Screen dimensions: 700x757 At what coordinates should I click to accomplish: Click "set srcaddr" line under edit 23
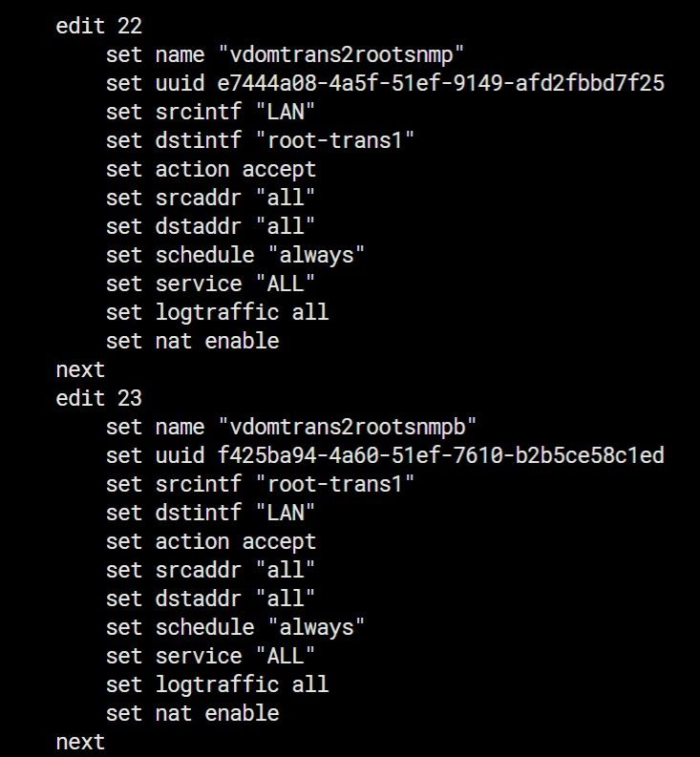point(211,570)
